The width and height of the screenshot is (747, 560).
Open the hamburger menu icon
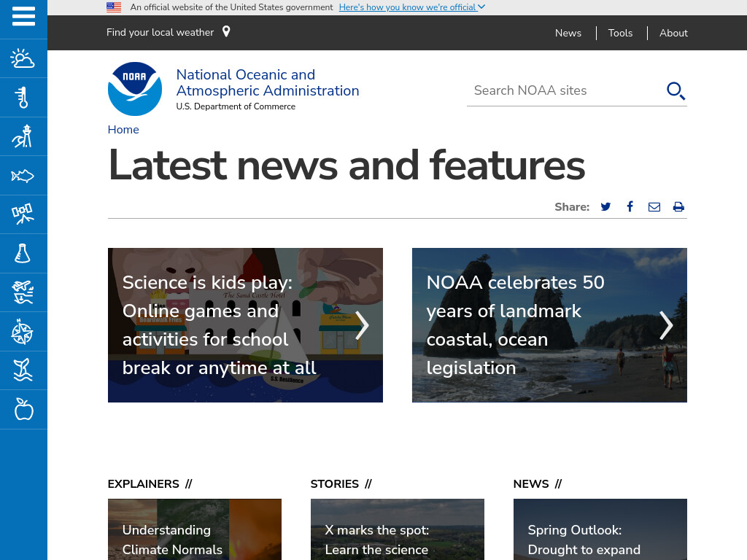[23, 16]
